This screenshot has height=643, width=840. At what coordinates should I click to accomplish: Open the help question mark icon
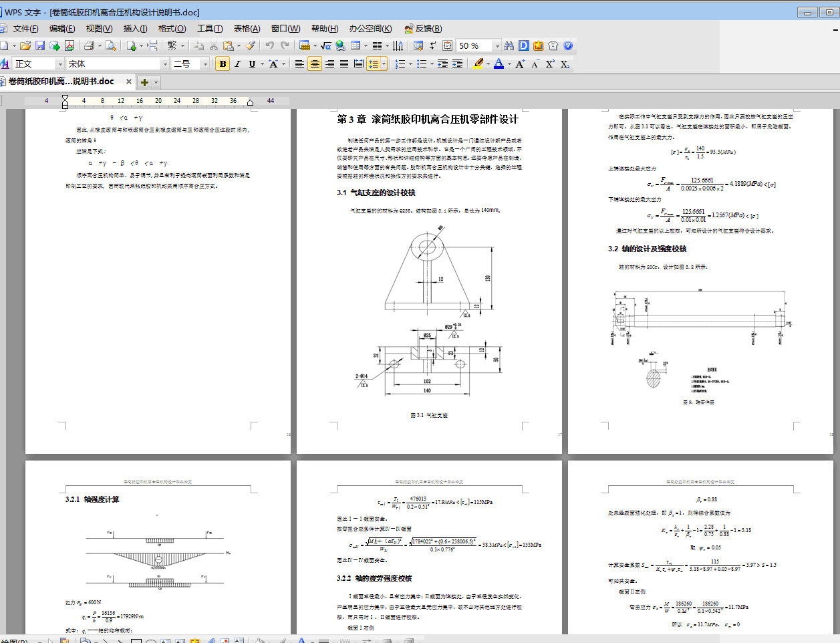(568, 45)
